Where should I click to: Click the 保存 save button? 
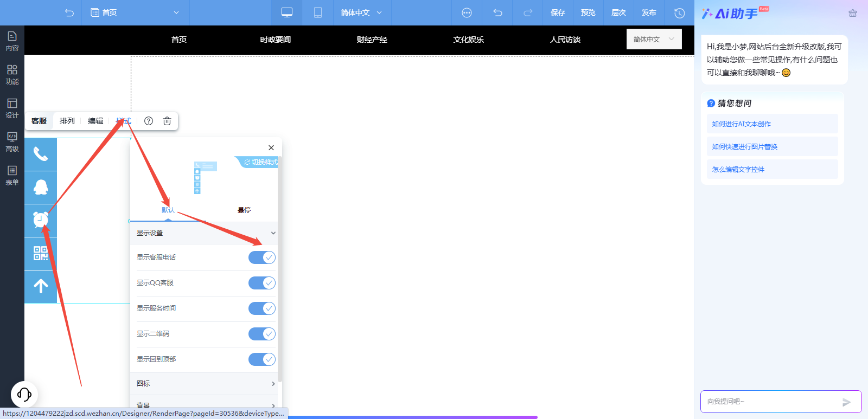558,12
